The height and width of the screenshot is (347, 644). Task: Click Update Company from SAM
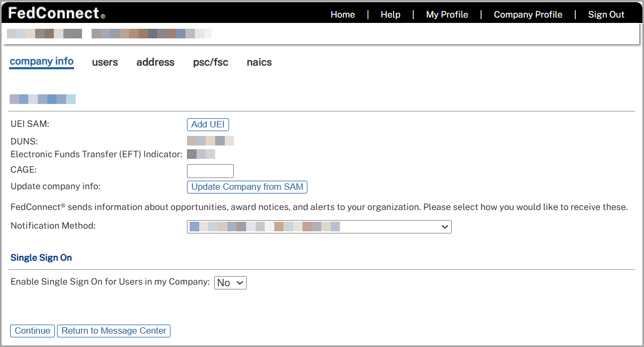click(x=247, y=187)
